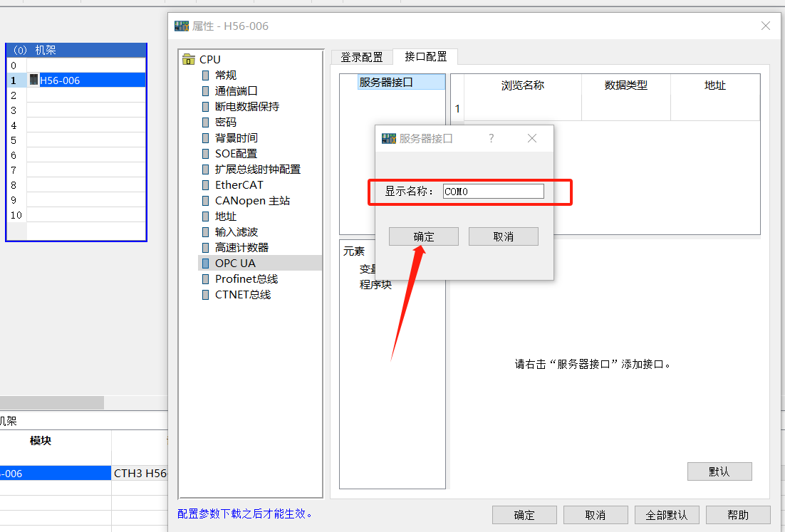785x532 pixels.
Task: Select 地址 in the CPU tree
Action: click(x=225, y=217)
